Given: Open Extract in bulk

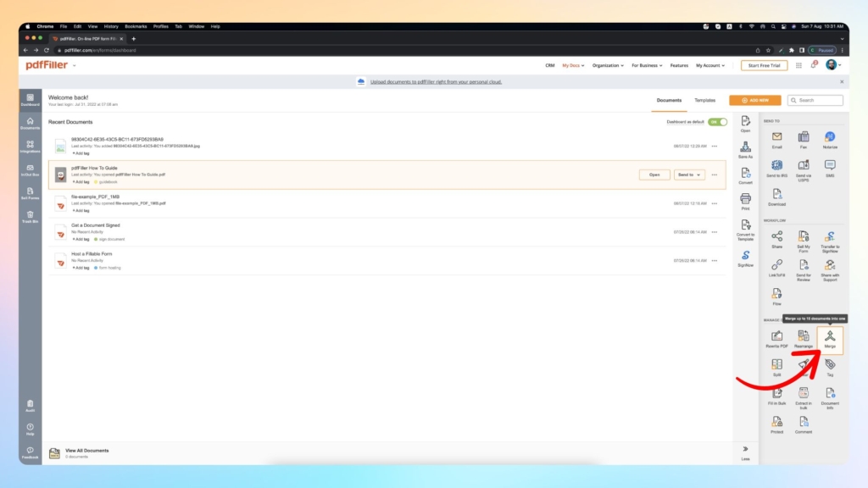Looking at the screenshot, I should tap(804, 398).
